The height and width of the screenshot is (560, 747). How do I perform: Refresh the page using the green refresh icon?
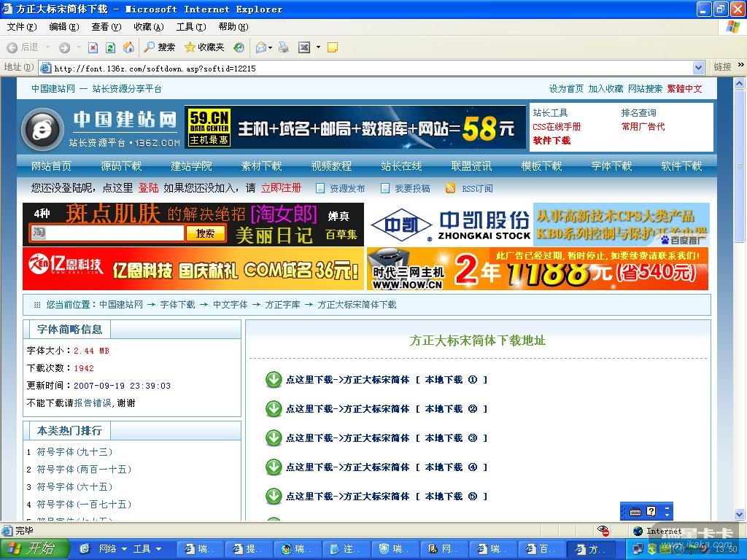(111, 47)
